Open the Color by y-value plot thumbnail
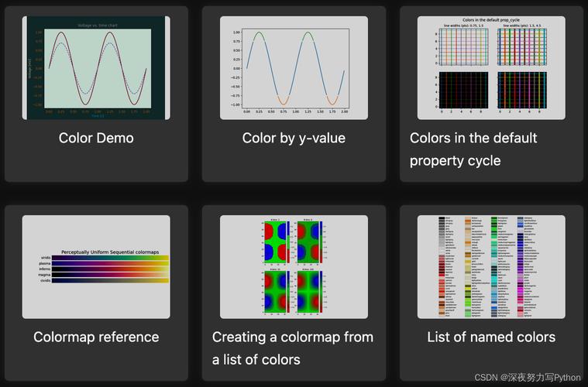 point(294,68)
